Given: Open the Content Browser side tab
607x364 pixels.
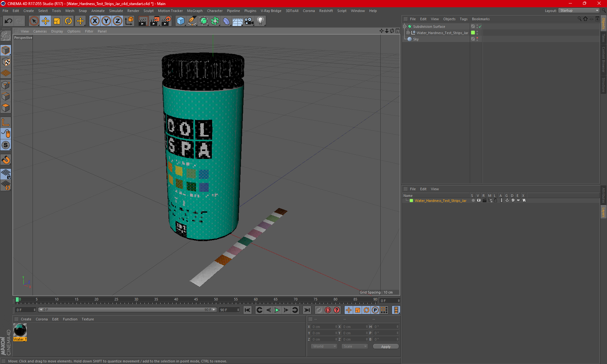Looking at the screenshot, I should (604, 59).
